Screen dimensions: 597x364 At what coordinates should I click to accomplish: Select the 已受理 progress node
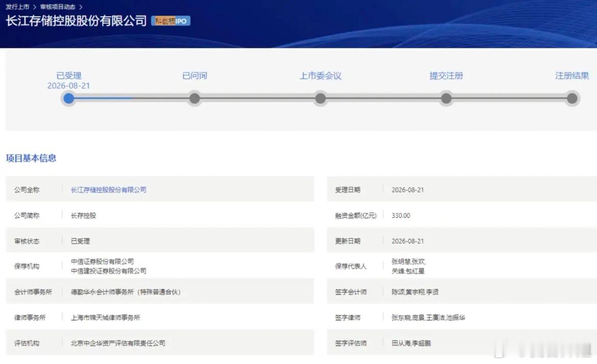pyautogui.click(x=68, y=98)
